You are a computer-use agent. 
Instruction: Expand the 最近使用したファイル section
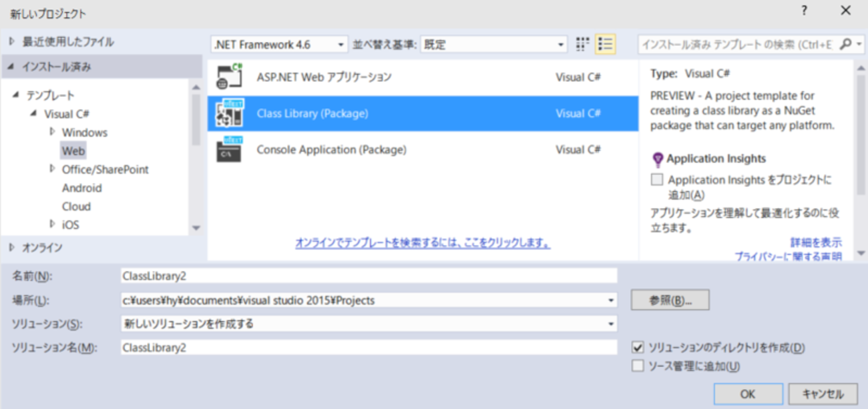point(12,41)
